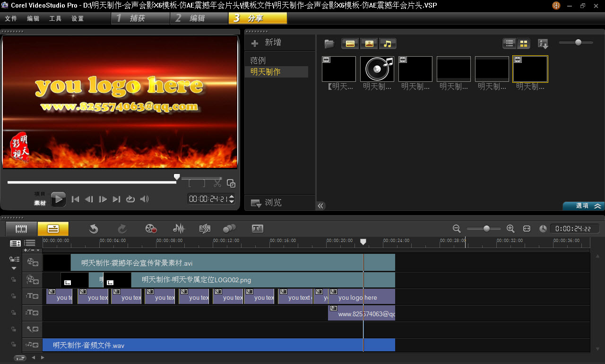Click the Split Clip scissors icon
The image size is (605, 364).
[x=217, y=183]
